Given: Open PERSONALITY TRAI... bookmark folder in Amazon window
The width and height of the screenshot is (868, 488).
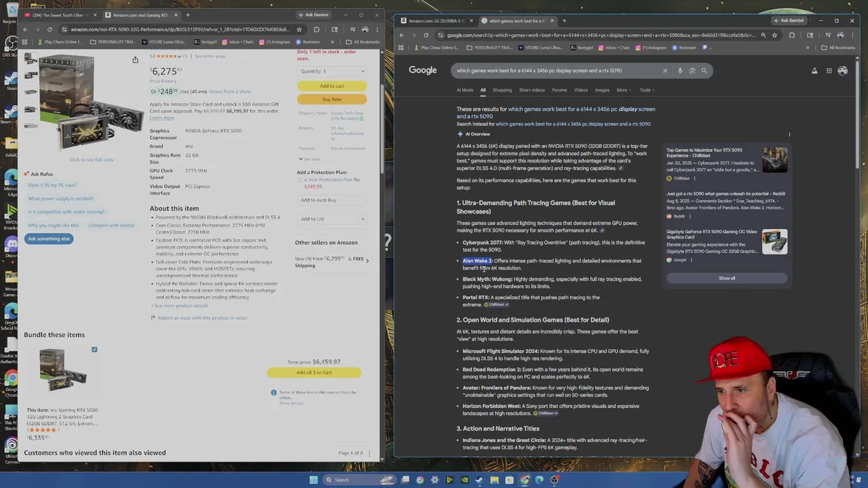Looking at the screenshot, I should [113, 42].
